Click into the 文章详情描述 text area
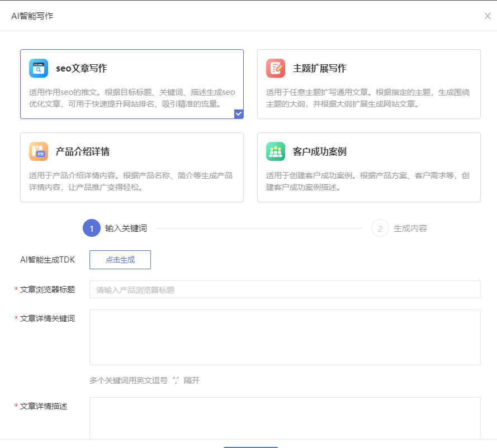This screenshot has height=448, width=497. tap(285, 418)
